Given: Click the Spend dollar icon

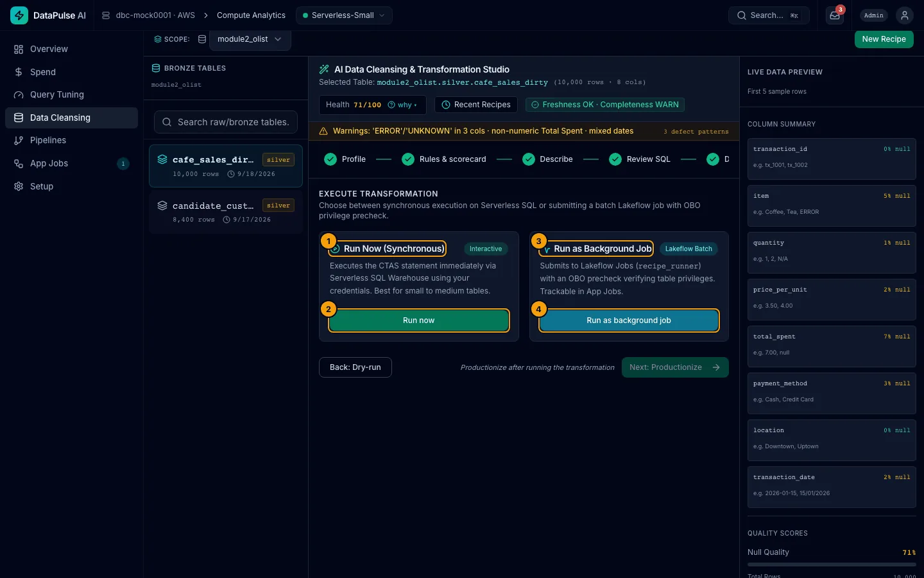Looking at the screenshot, I should (x=19, y=72).
